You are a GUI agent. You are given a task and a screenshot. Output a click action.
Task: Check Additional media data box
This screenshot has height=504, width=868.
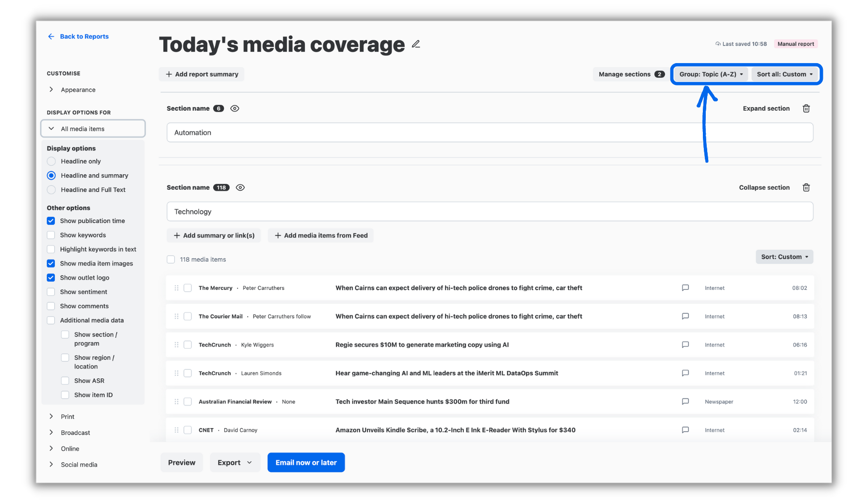[x=51, y=320]
